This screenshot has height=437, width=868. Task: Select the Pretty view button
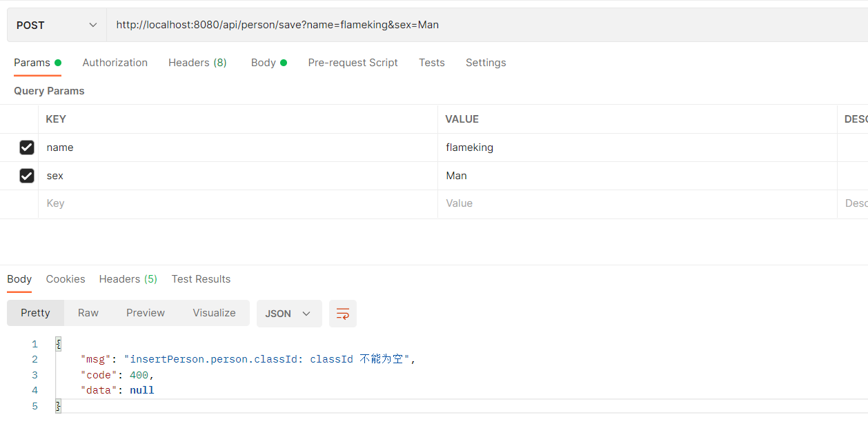pos(35,313)
